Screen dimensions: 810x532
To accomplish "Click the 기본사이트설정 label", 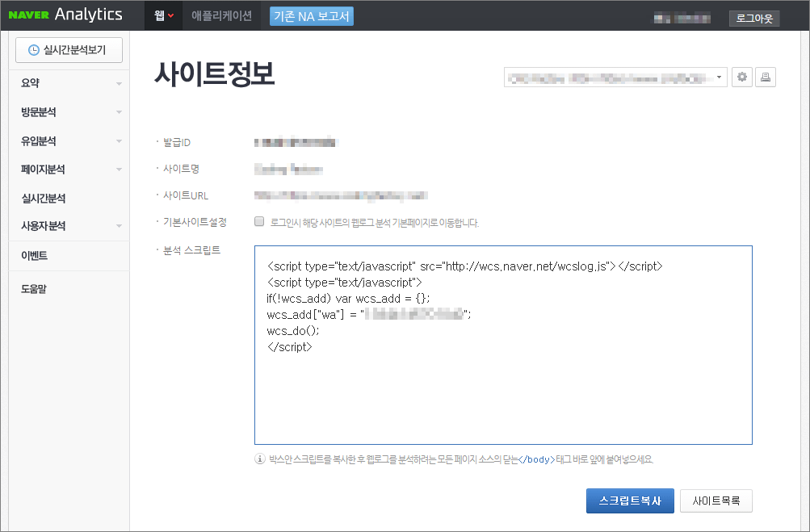I will point(195,221).
